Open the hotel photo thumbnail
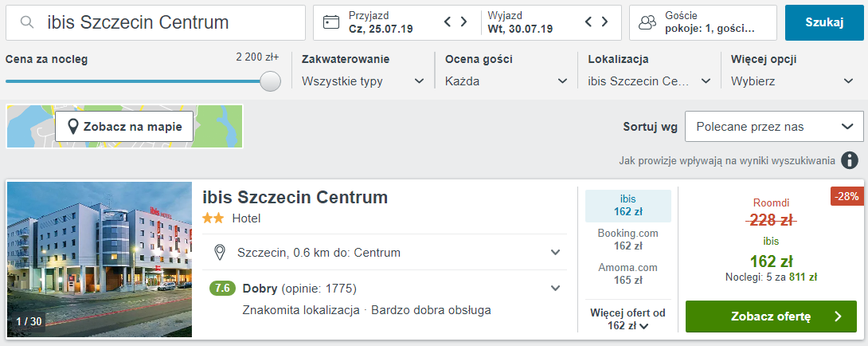Screen dimensions: 868x346 [100, 259]
